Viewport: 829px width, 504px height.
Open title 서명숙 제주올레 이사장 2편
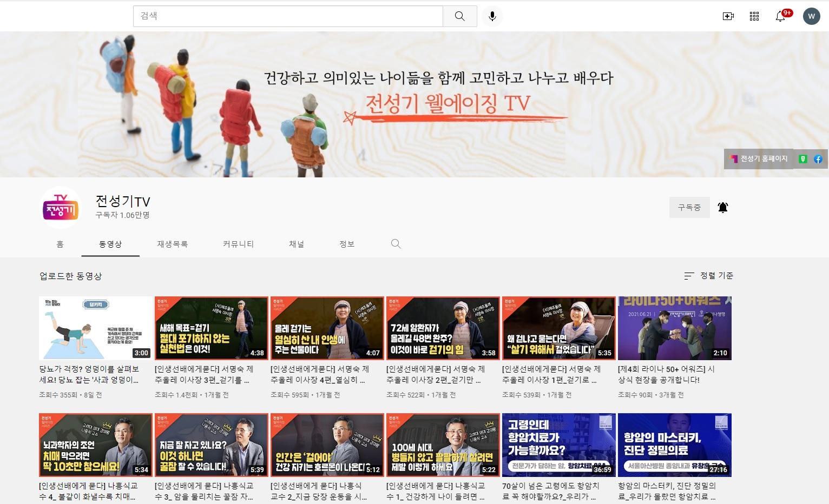click(x=436, y=374)
